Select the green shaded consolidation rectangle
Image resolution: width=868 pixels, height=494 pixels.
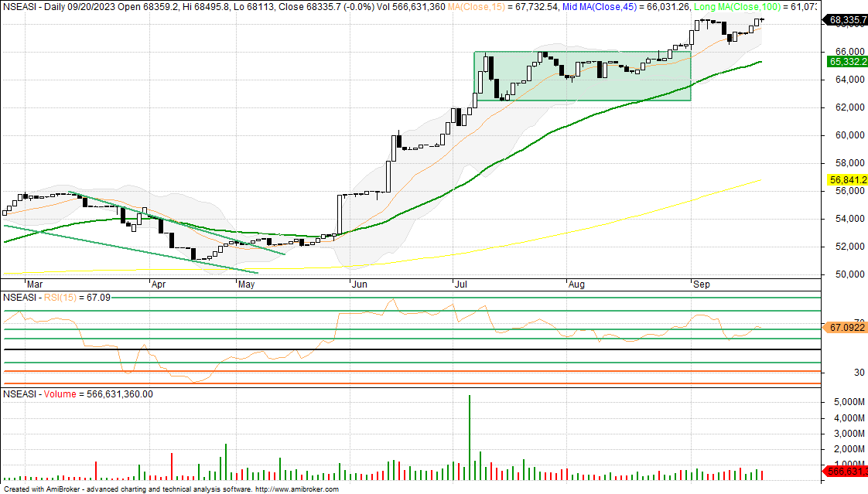(583, 77)
